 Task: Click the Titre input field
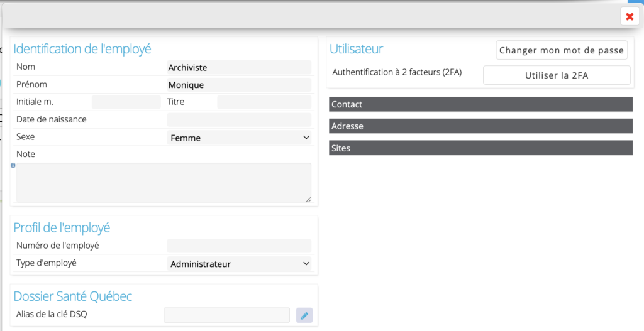264,102
